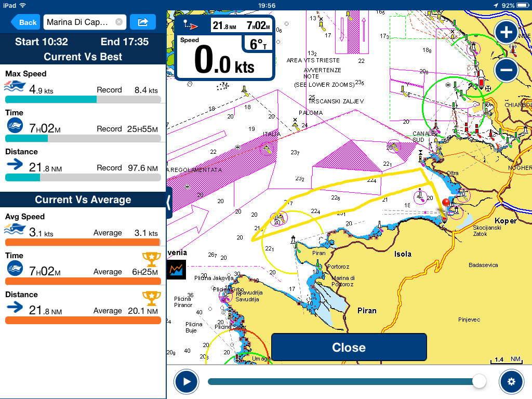Zoom in on the chart
532x399 pixels.
pos(506,33)
